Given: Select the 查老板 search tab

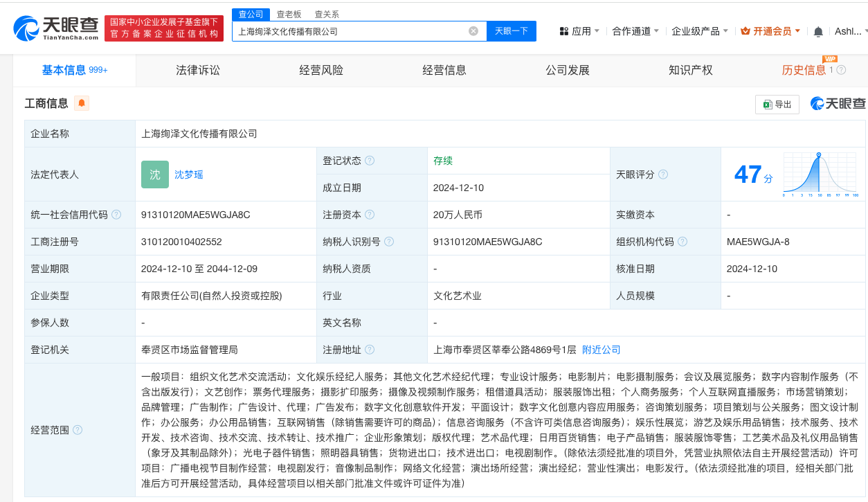Looking at the screenshot, I should point(289,14).
